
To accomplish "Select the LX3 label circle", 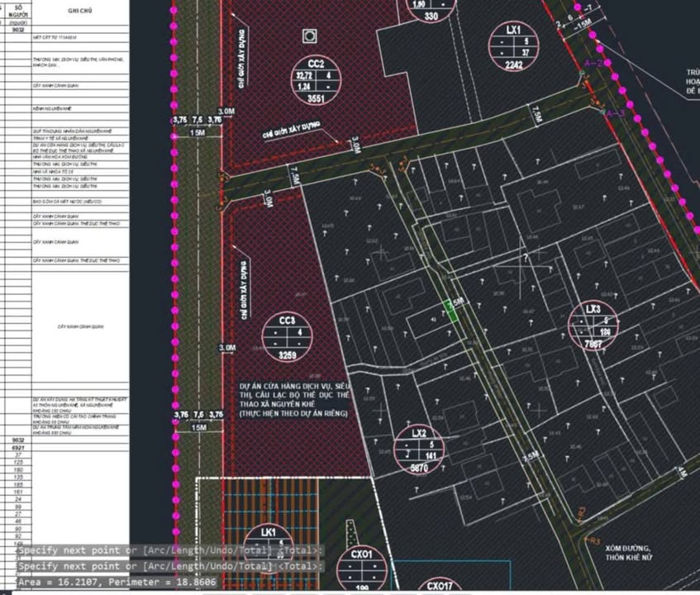I will (593, 326).
